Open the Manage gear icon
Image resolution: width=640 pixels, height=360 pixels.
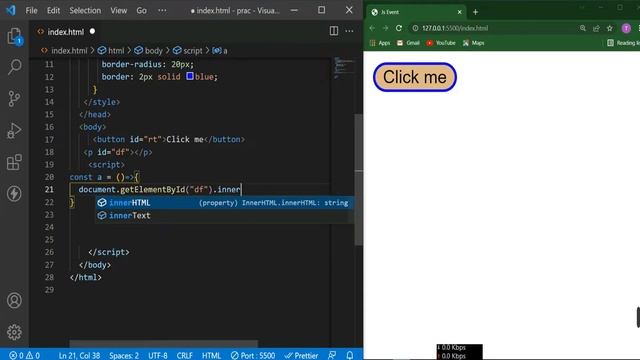[x=14, y=332]
